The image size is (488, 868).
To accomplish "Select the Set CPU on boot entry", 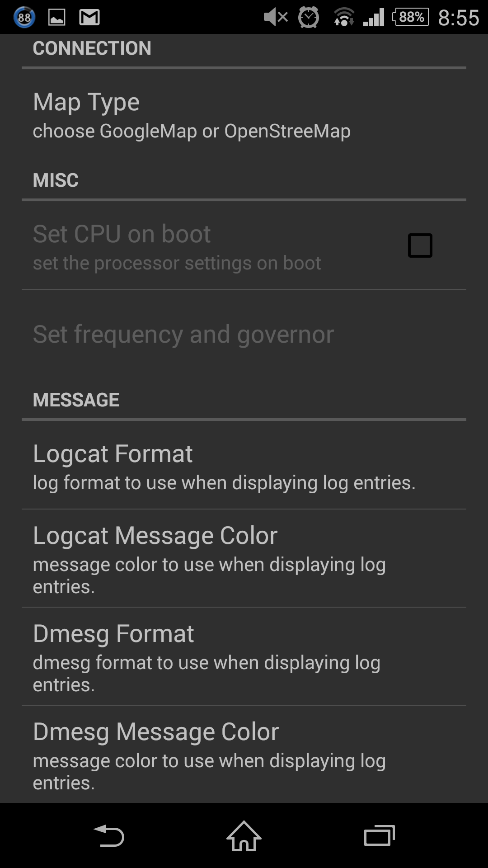I will pyautogui.click(x=244, y=246).
